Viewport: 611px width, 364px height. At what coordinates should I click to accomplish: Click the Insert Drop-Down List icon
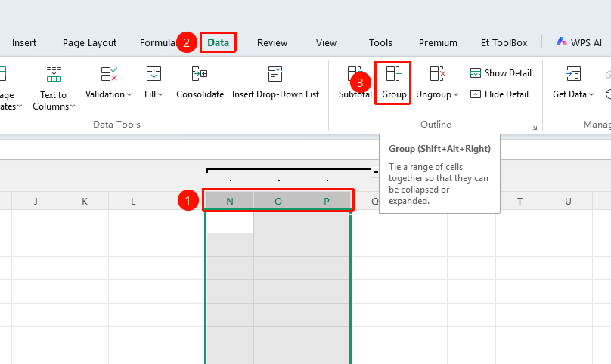coord(275,73)
